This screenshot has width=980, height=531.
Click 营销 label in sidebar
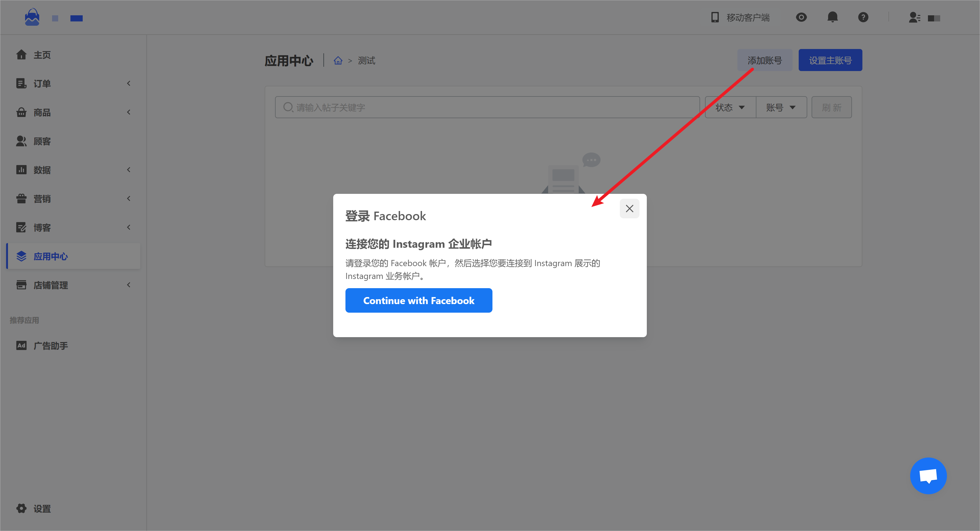pyautogui.click(x=42, y=198)
